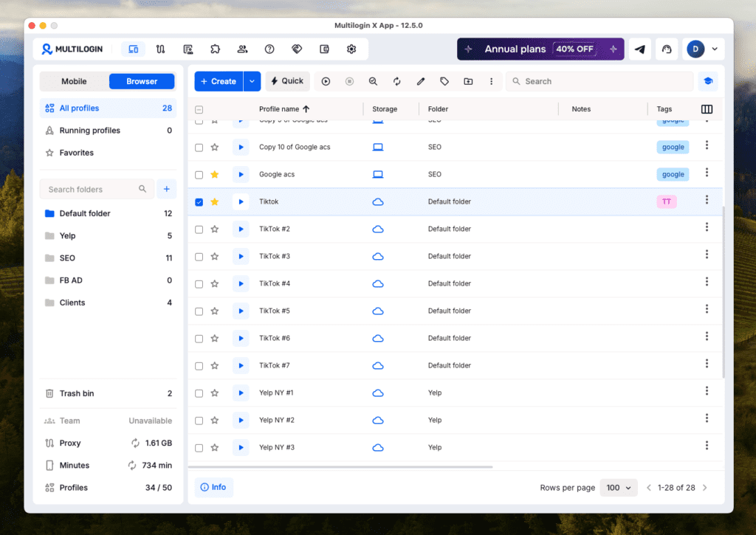The image size is (756, 535).
Task: Click the stop profiles icon in toolbar
Action: pos(349,81)
